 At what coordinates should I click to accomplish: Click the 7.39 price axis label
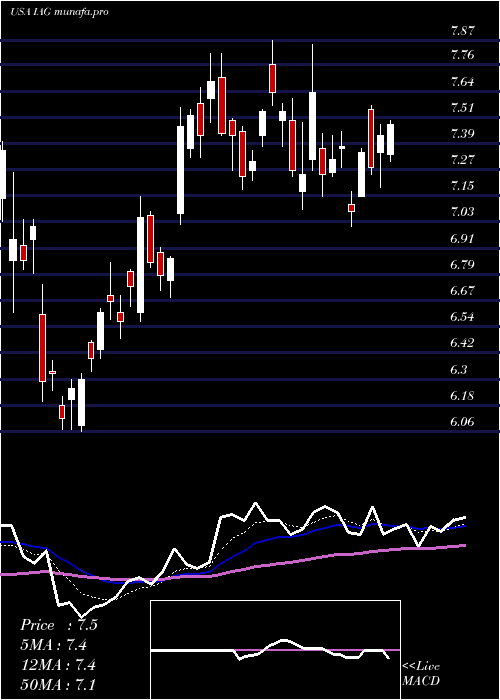click(463, 133)
